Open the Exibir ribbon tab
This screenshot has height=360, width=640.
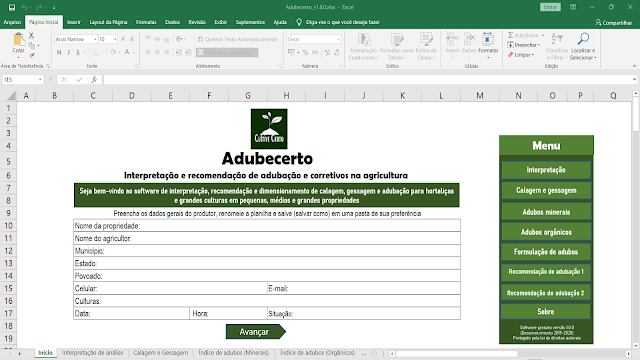[x=221, y=22]
